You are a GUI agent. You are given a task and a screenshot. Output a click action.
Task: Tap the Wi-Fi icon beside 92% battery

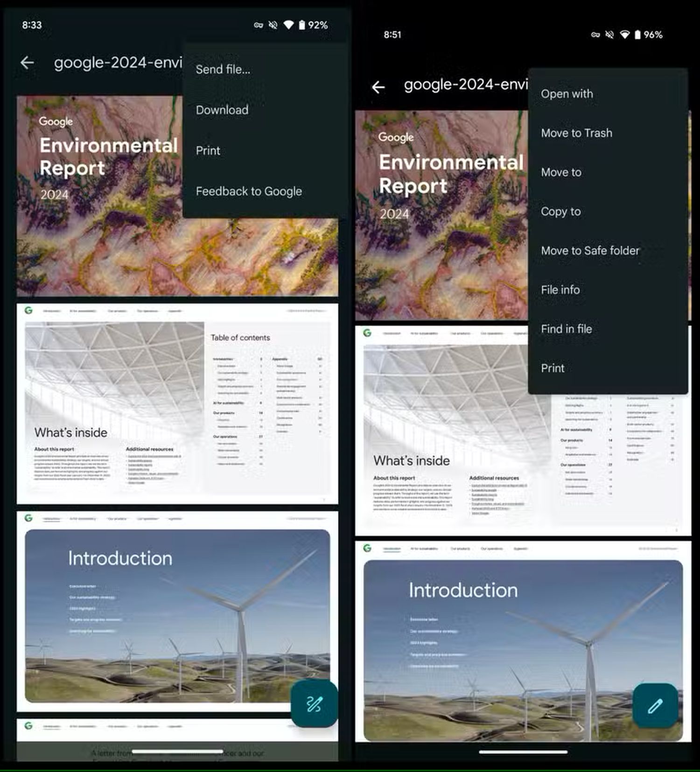click(x=288, y=25)
